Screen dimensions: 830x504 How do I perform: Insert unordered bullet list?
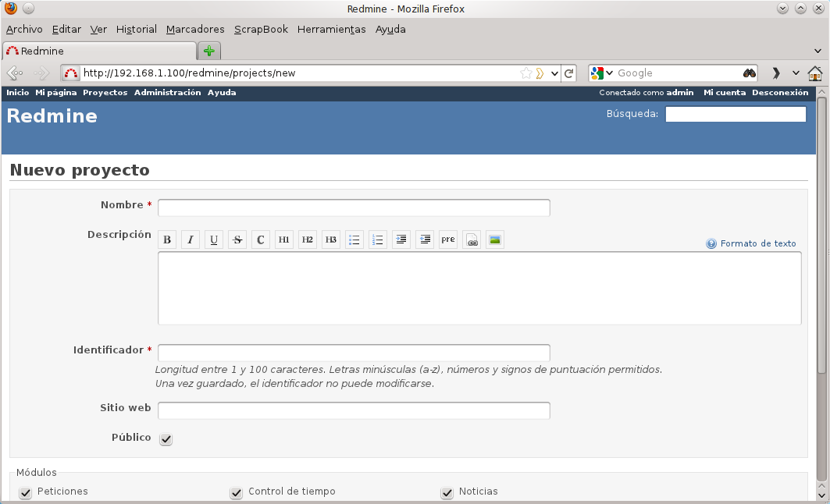pyautogui.click(x=354, y=240)
